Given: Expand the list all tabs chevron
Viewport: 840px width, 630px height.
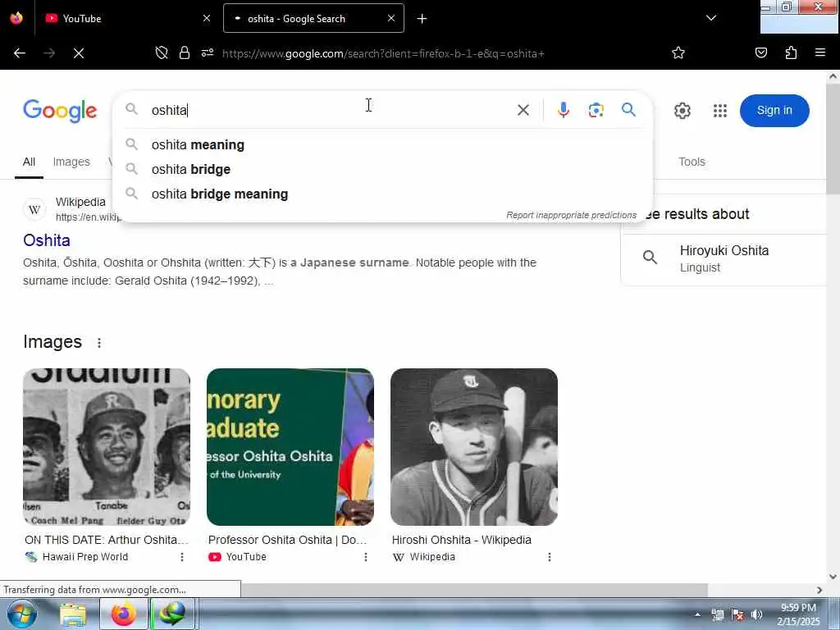Looking at the screenshot, I should [x=711, y=18].
